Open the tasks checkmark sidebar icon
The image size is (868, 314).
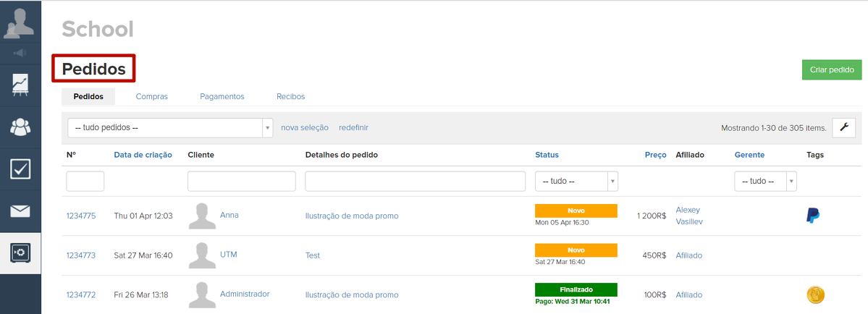click(20, 169)
